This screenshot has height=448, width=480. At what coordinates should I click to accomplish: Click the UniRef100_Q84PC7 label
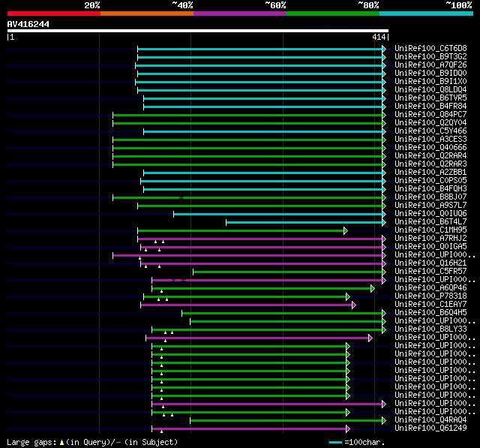coord(430,115)
